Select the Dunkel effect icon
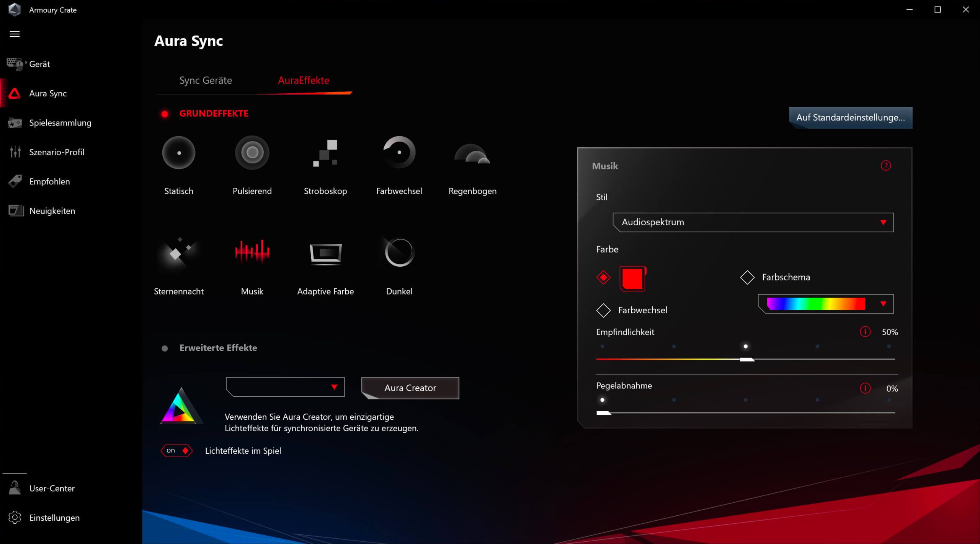 (399, 252)
